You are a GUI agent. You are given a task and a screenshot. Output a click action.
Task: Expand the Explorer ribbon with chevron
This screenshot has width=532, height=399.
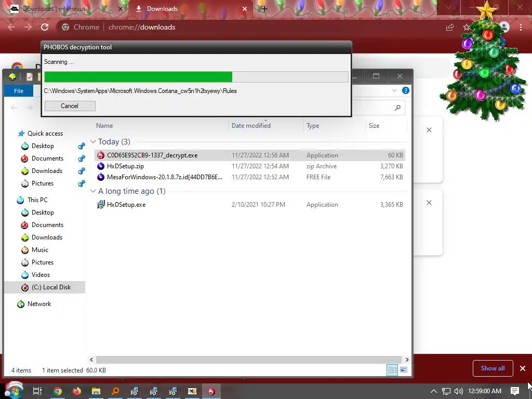point(394,90)
